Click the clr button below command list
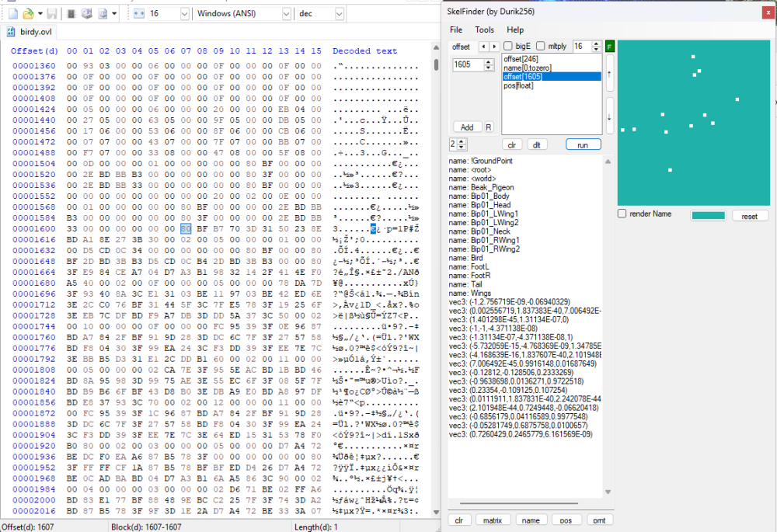777x532 pixels. [x=512, y=144]
